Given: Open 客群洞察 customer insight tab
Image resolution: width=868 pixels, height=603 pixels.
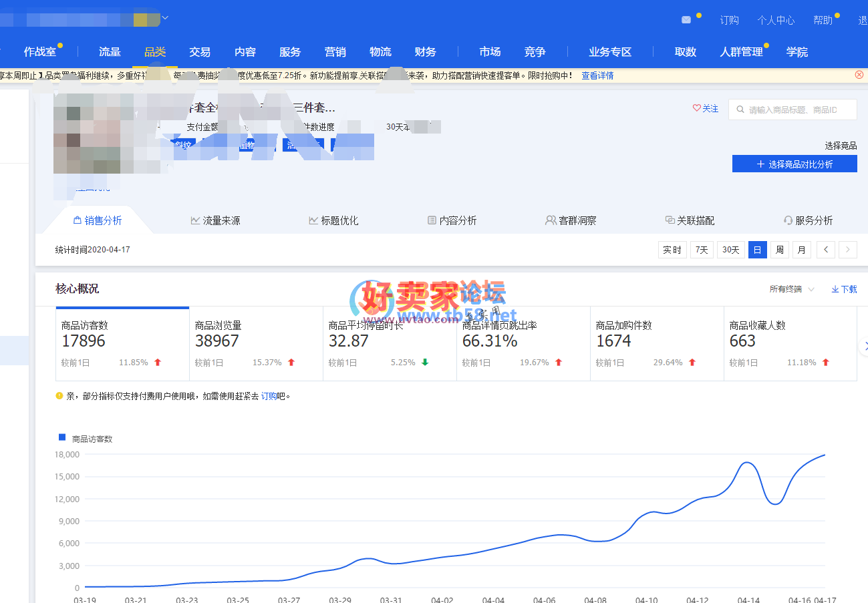Looking at the screenshot, I should [x=571, y=220].
